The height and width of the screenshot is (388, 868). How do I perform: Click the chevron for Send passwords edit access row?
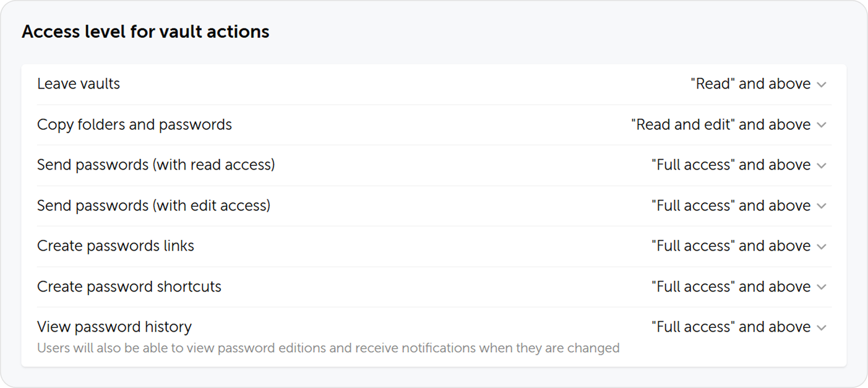(x=823, y=205)
